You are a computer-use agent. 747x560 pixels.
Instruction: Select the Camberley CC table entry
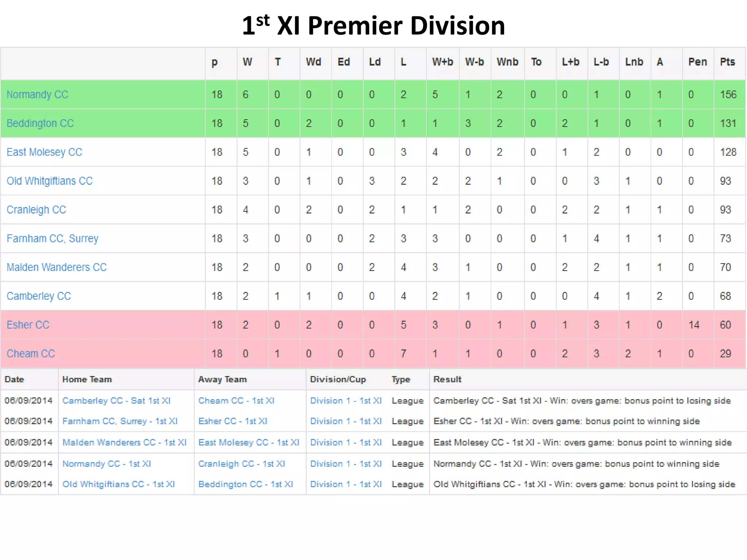tap(39, 296)
